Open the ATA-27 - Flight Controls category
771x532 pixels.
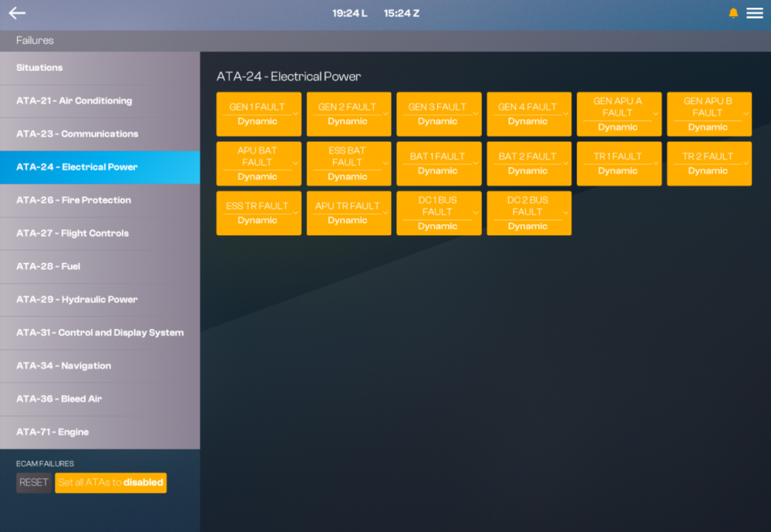(x=99, y=234)
